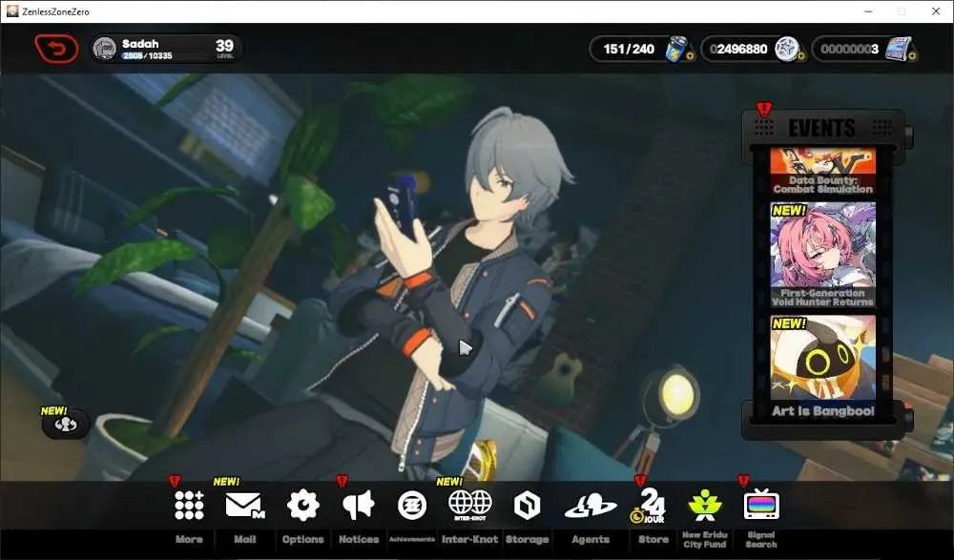Open the Notices megaphone icon
The width and height of the screenshot is (954, 560).
tap(359, 506)
